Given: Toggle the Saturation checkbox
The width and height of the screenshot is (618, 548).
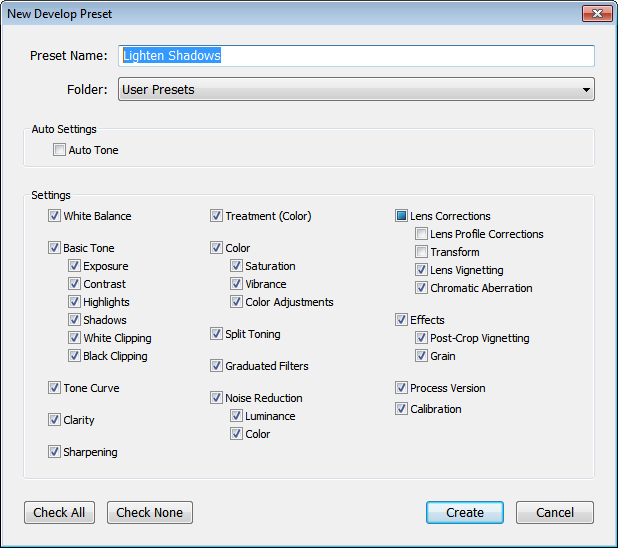Looking at the screenshot, I should (236, 266).
